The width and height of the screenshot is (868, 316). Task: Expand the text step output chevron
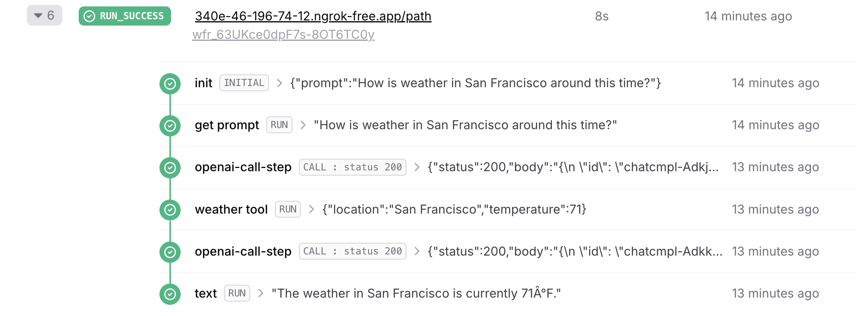261,293
